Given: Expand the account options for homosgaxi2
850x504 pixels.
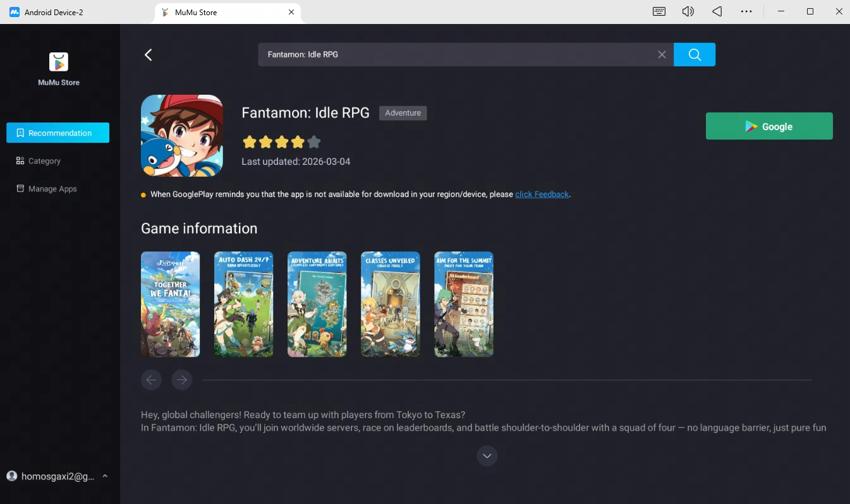Looking at the screenshot, I should pyautogui.click(x=104, y=476).
